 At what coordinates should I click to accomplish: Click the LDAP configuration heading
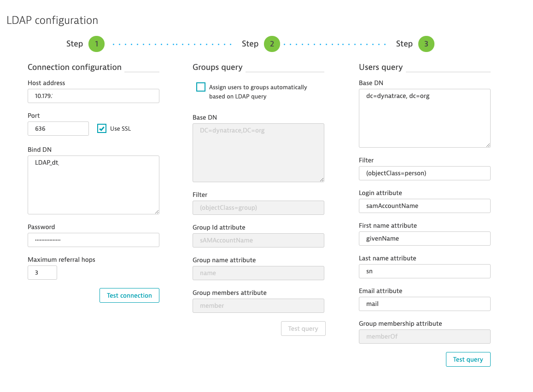click(x=53, y=20)
